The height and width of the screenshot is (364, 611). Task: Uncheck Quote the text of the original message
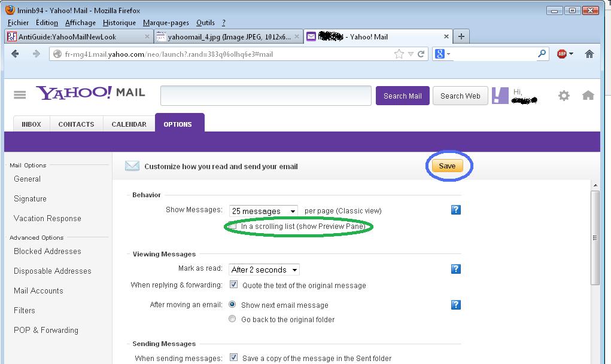pyautogui.click(x=233, y=284)
